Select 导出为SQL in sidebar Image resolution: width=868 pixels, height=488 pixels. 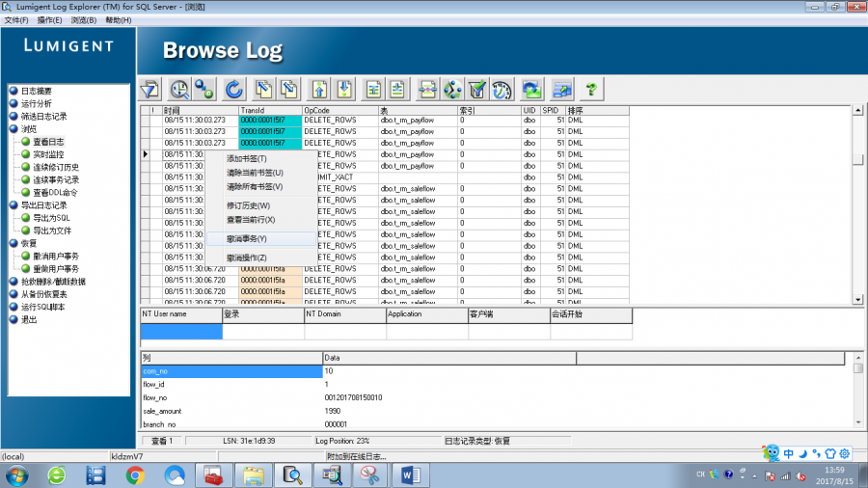(51, 218)
